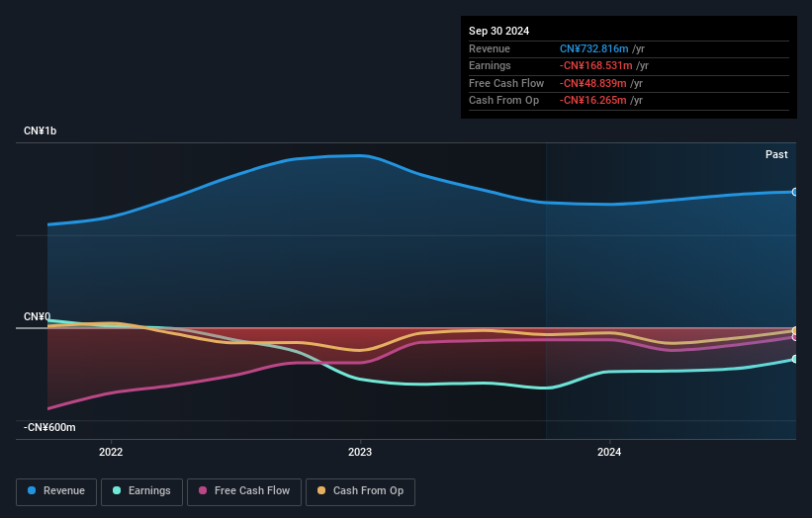Click the pink Free Cash Flow legend dot
Screen dimensions: 812x518
203,490
